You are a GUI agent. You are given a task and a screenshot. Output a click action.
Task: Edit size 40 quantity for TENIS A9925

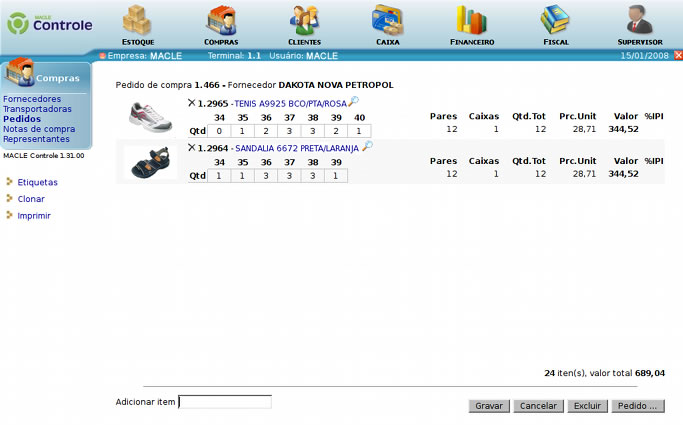click(x=359, y=131)
